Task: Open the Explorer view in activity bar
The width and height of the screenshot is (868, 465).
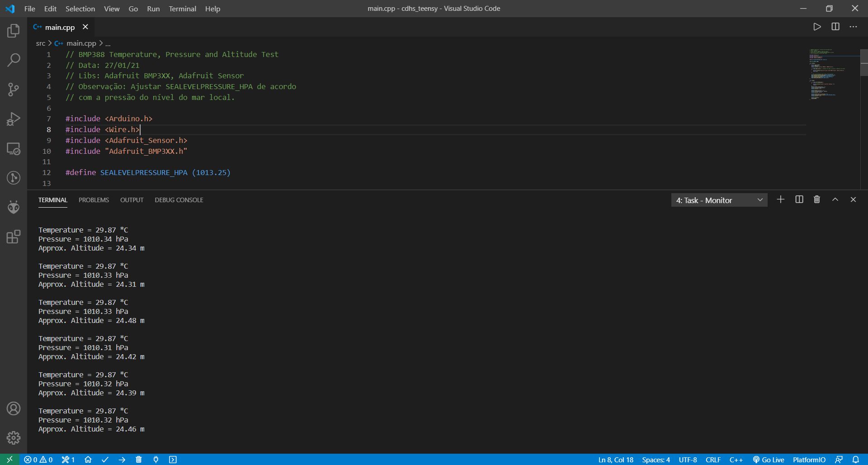Action: pyautogui.click(x=14, y=31)
